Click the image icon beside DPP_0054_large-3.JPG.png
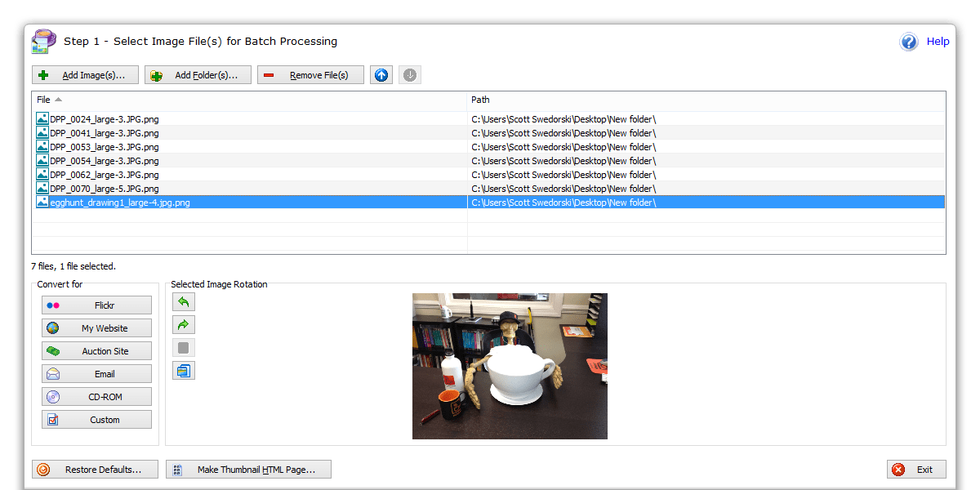The height and width of the screenshot is (490, 980). (x=42, y=161)
